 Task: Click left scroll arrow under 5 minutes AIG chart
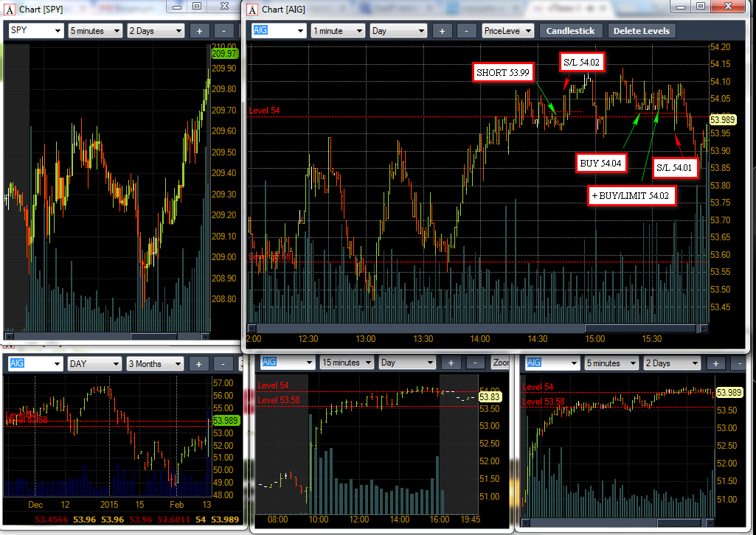(527, 522)
